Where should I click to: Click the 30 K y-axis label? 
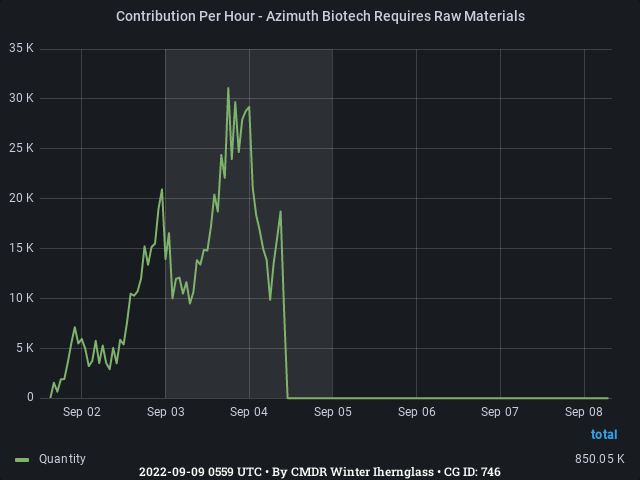click(x=21, y=98)
